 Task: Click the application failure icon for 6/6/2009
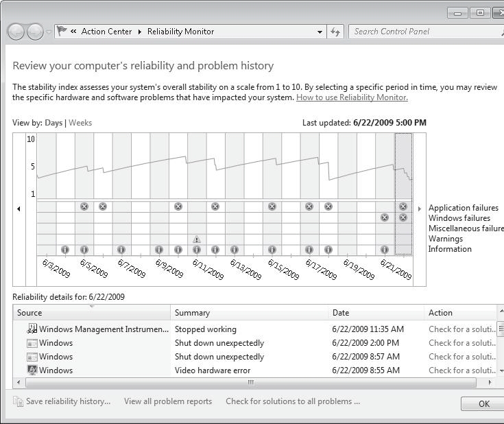point(103,207)
